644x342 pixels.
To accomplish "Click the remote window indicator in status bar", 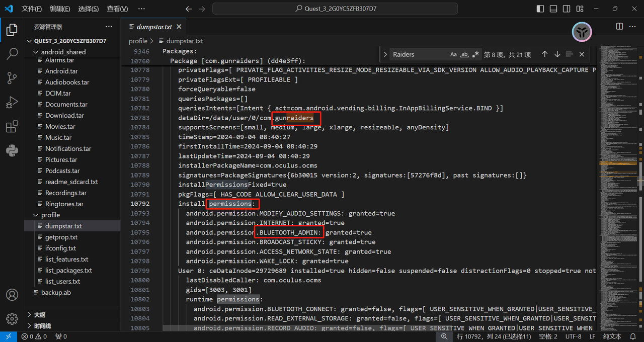I will coord(9,336).
